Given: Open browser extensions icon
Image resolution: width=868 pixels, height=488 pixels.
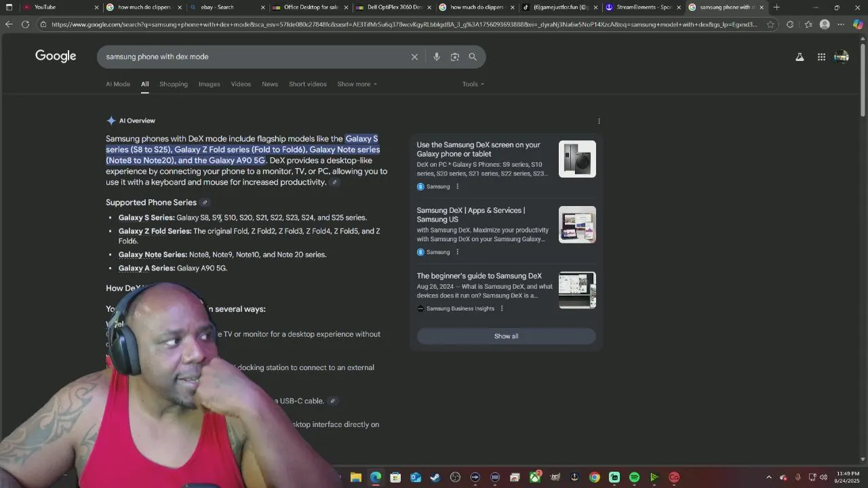Looking at the screenshot, I should click(790, 24).
